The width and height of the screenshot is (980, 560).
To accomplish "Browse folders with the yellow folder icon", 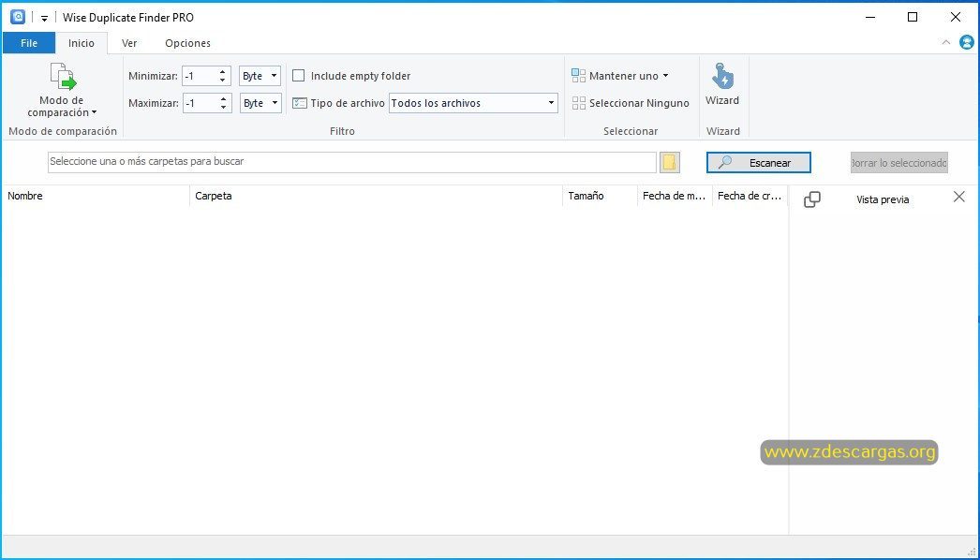I will click(669, 163).
